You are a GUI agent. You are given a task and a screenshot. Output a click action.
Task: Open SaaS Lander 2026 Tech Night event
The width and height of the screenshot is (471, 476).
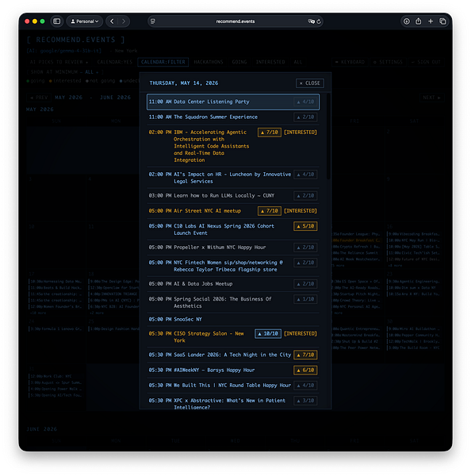[233, 355]
